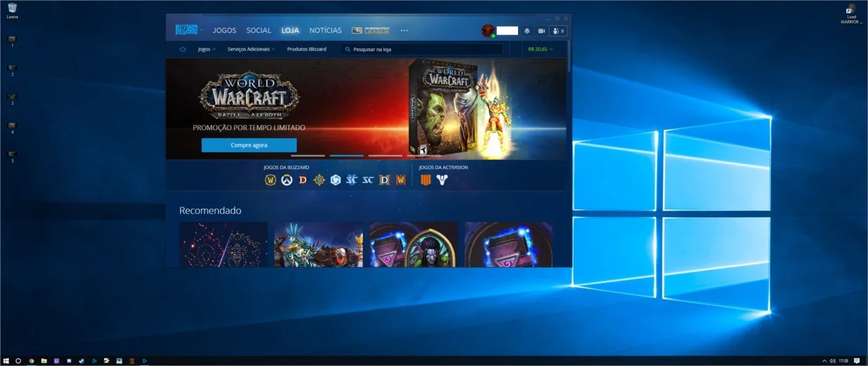This screenshot has height=366, width=868.
Task: Switch to the LOJA tab
Action: pyautogui.click(x=290, y=30)
